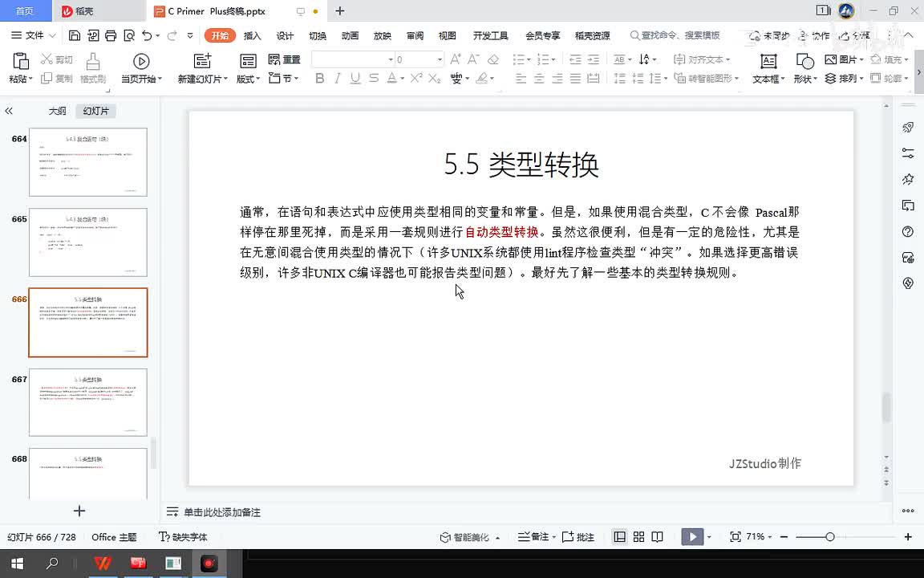Open the font size dropdown
924x578 pixels.
point(440,59)
